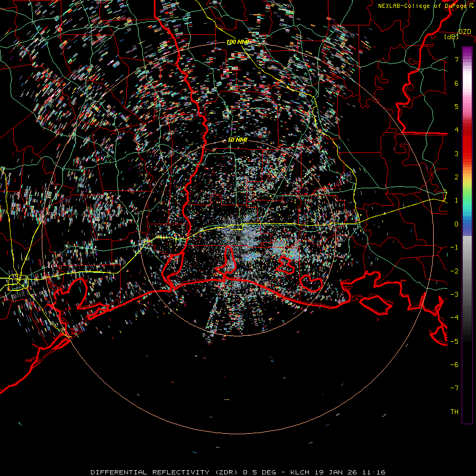The image size is (476, 476).
Task: Click the -6 tick on the color scale
Action: point(454,365)
